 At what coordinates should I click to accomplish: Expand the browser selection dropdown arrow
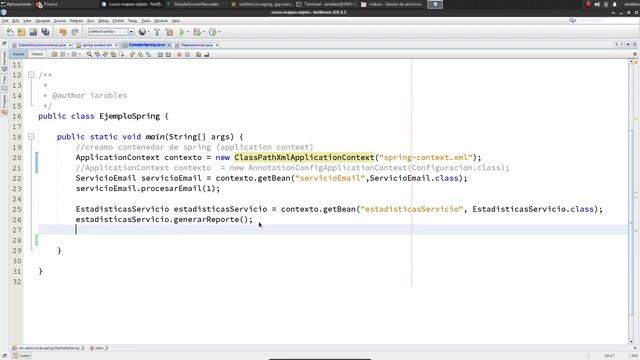click(149, 32)
